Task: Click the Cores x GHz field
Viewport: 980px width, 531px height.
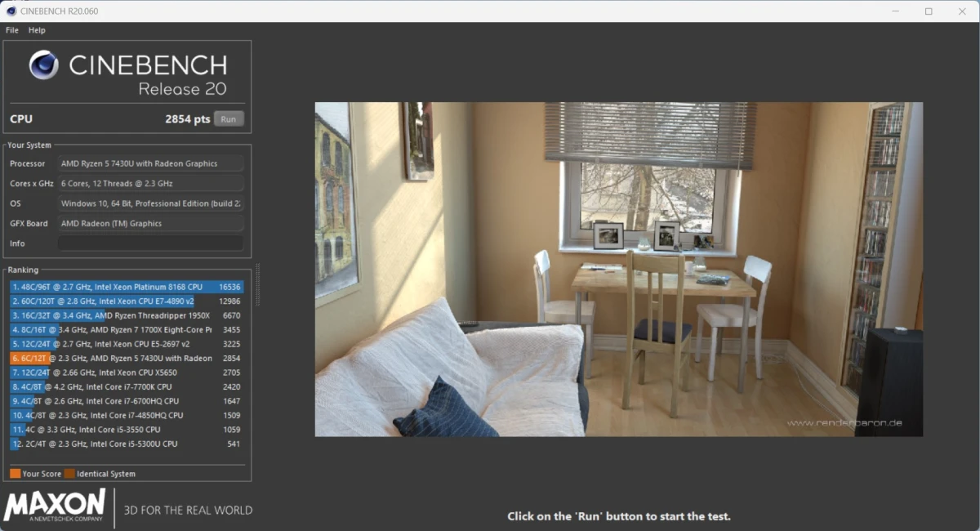Action: click(x=150, y=184)
